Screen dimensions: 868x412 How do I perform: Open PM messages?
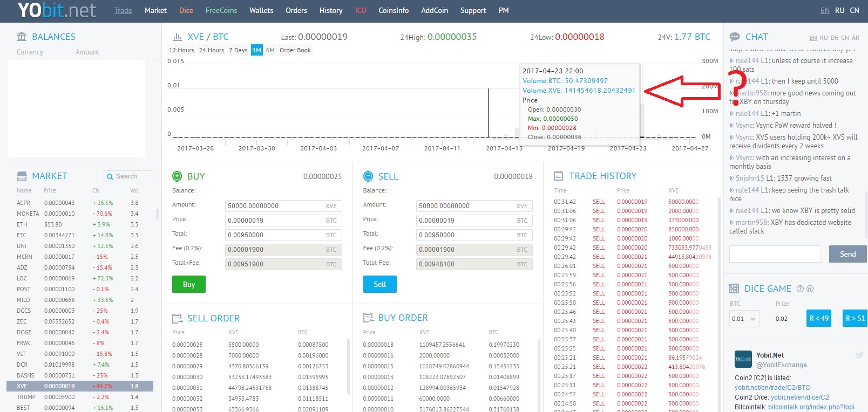[x=504, y=10]
